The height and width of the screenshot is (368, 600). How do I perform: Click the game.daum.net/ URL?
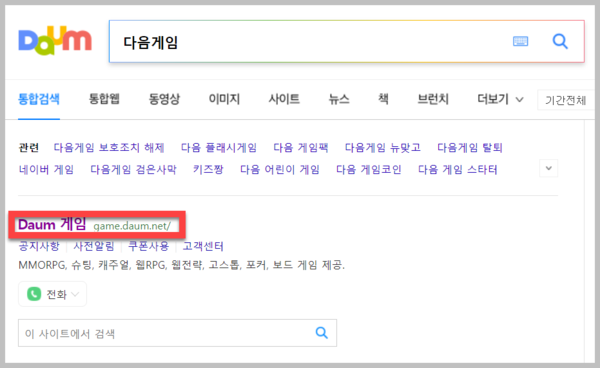click(x=132, y=226)
